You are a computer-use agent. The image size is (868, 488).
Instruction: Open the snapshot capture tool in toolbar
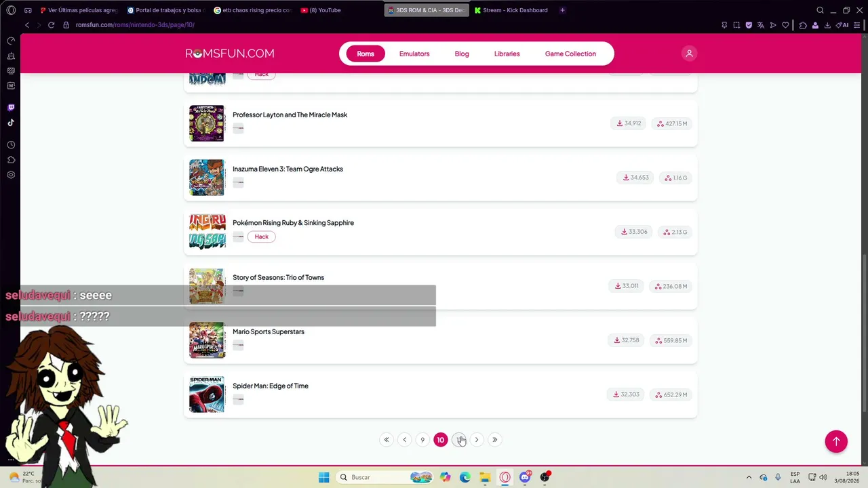(x=736, y=25)
